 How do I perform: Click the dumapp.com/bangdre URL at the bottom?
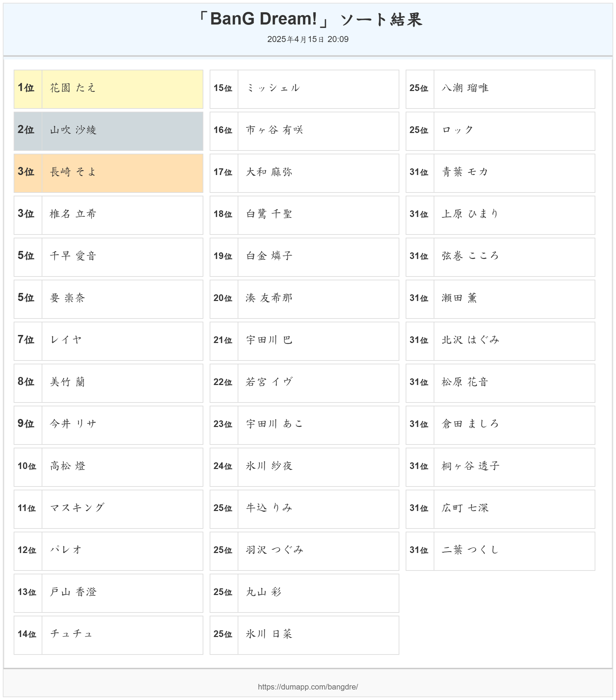308,686
